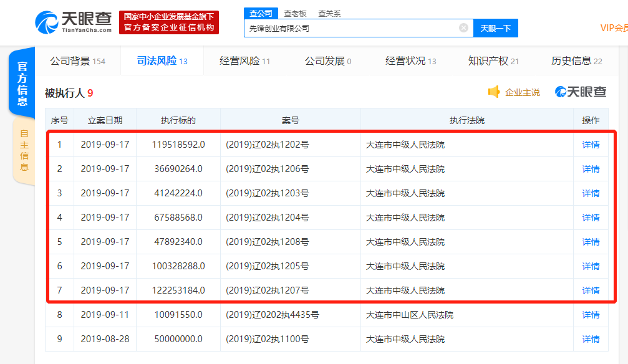This screenshot has height=364, width=628.
Task: Click the 企业主说 megaphone icon
Action: [495, 91]
